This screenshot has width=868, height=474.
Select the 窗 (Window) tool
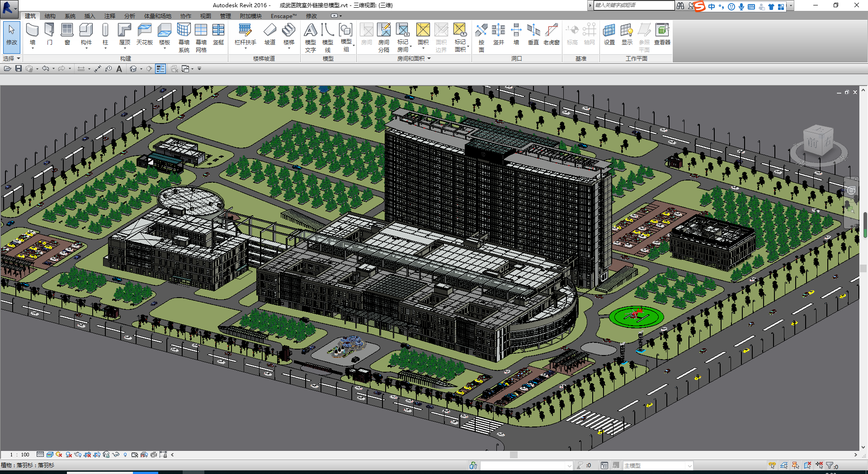point(67,34)
